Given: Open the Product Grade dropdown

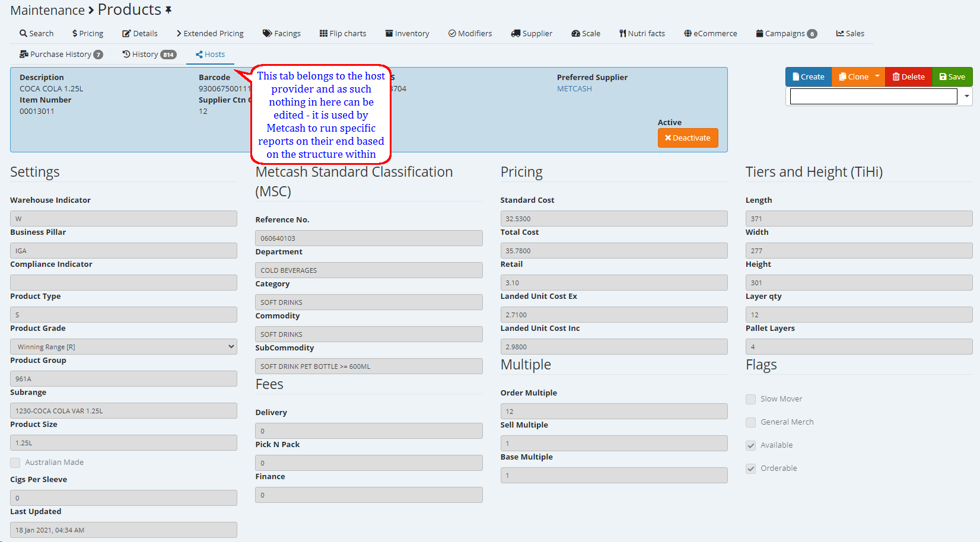Looking at the screenshot, I should (123, 347).
